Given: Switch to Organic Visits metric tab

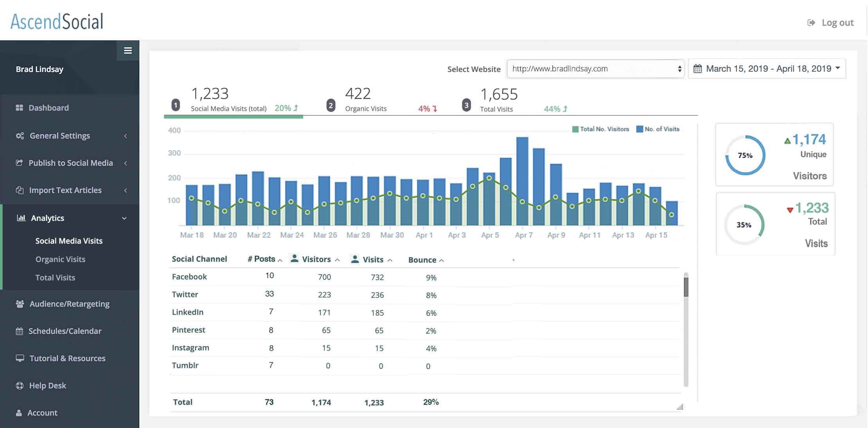Looking at the screenshot, I should pyautogui.click(x=366, y=108).
